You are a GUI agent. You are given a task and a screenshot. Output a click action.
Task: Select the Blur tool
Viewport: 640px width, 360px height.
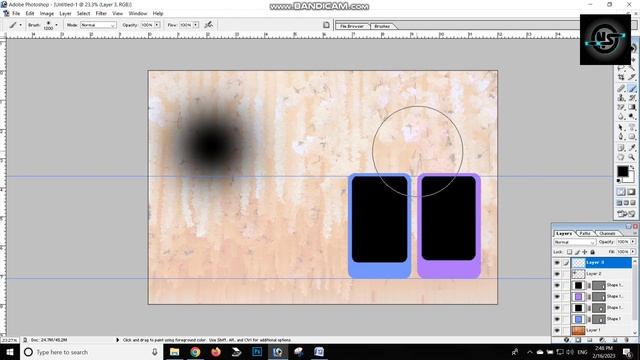[620, 116]
